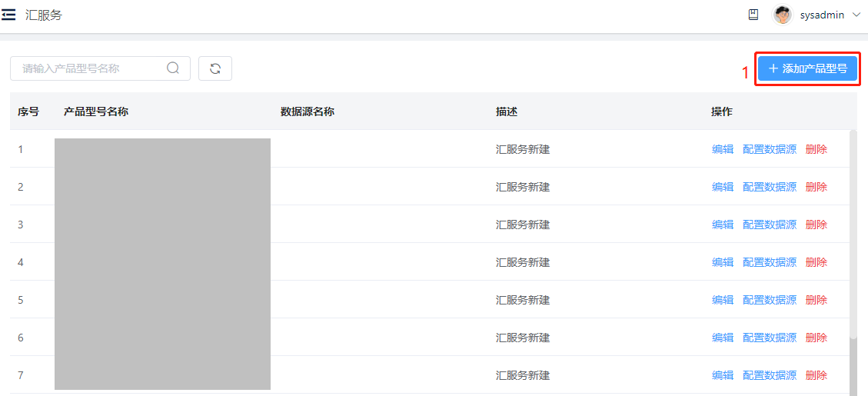Focus the product model name search field

[100, 68]
